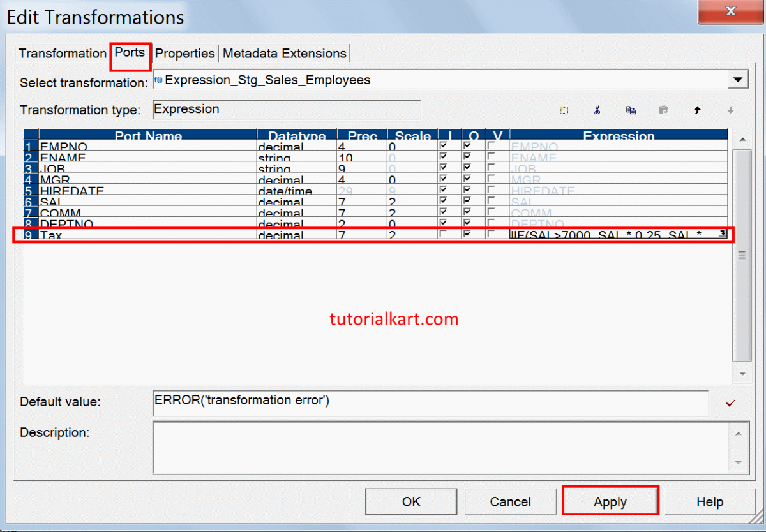Copy the selected port
Screen dimensions: 766x532
pyautogui.click(x=631, y=110)
